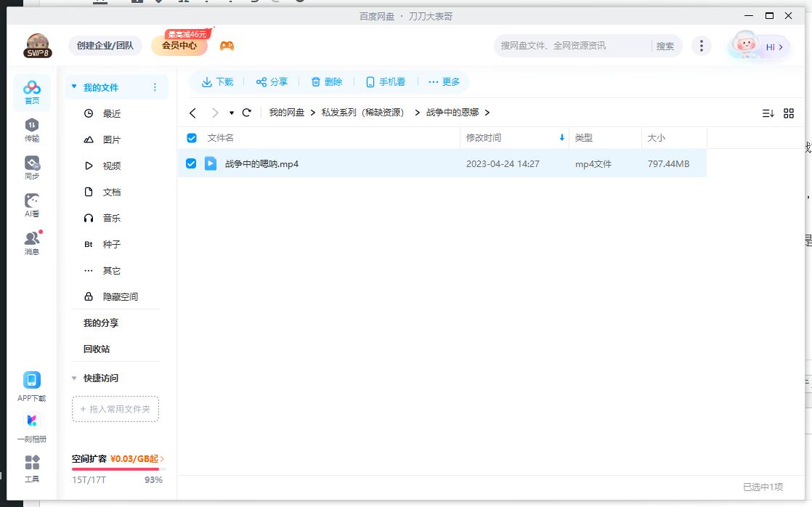Click the 搜索 search button
This screenshot has width=812, height=507.
pyautogui.click(x=665, y=46)
